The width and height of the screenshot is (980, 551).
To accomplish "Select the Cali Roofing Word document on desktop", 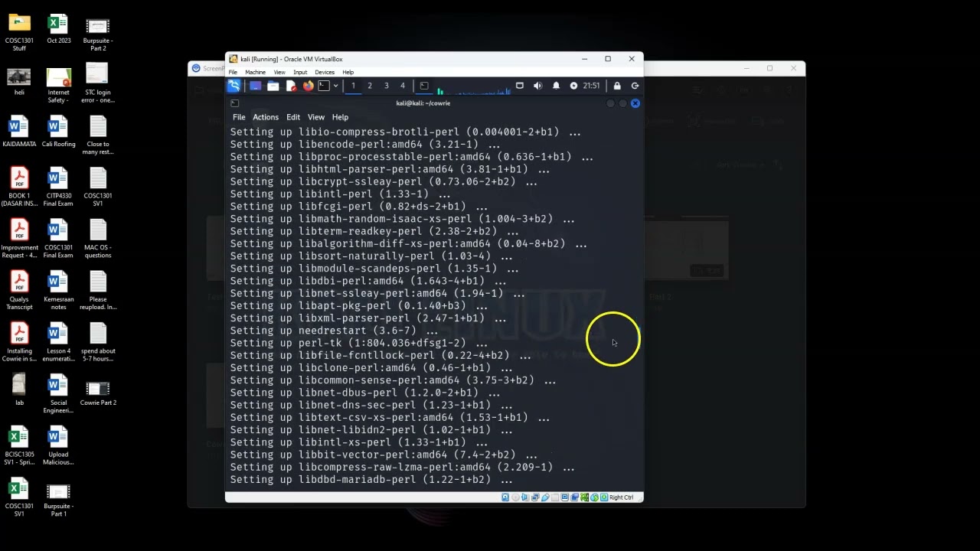I will click(58, 132).
